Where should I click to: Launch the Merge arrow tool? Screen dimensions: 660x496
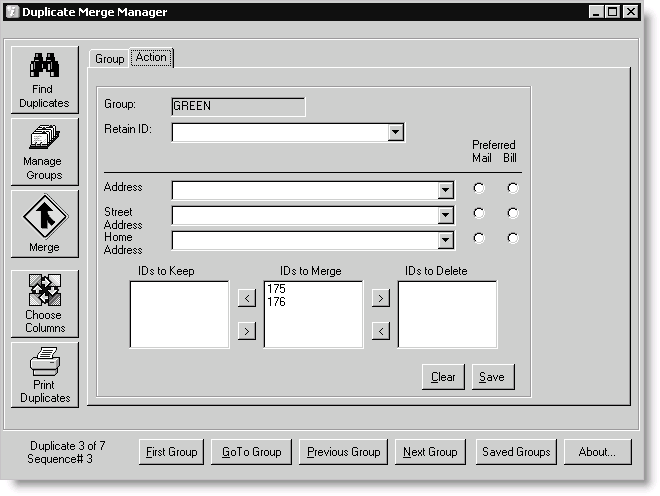pyautogui.click(x=45, y=224)
